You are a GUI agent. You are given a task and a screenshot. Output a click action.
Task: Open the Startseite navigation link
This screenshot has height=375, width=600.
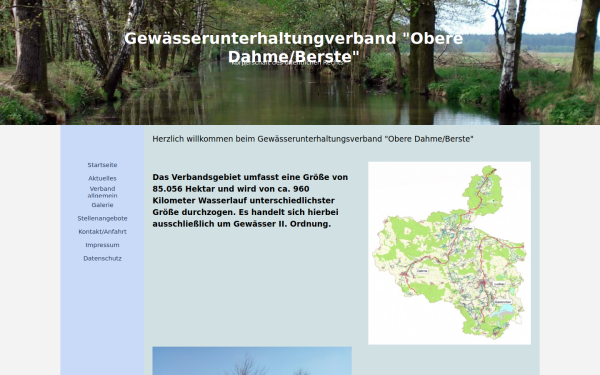click(102, 165)
